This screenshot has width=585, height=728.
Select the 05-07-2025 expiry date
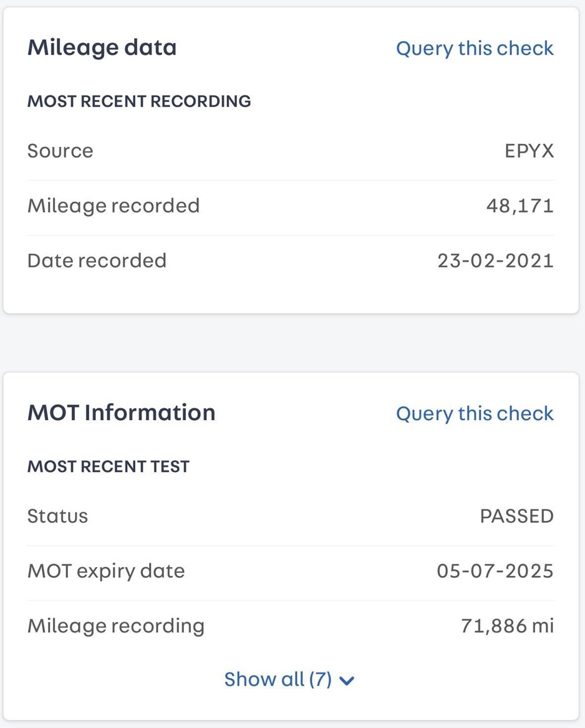point(495,570)
